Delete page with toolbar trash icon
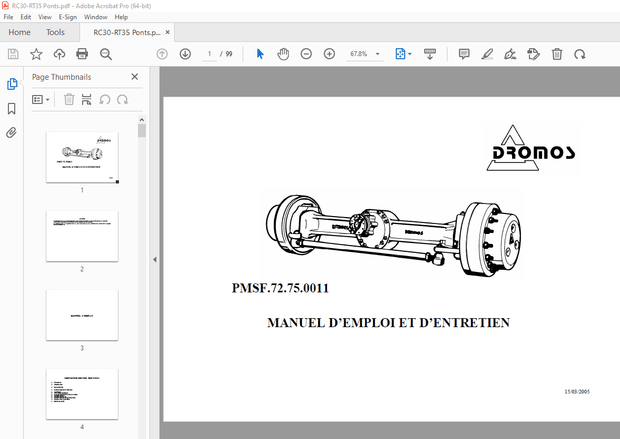Viewport: 620px width, 439px height. [557, 54]
